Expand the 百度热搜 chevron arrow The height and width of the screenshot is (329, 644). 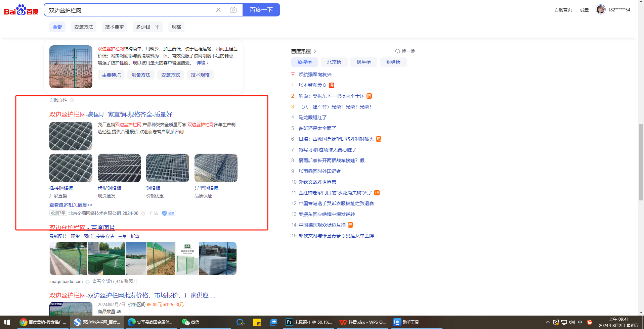pos(315,51)
